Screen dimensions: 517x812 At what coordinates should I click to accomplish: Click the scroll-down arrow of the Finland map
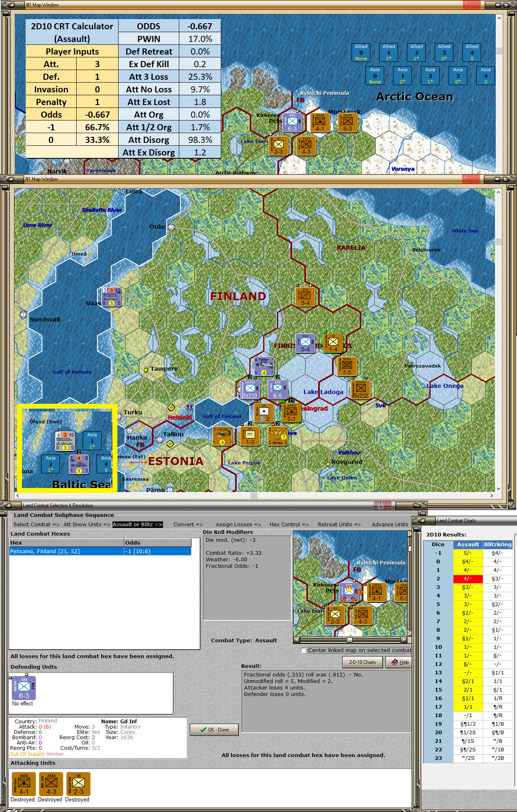tap(499, 488)
